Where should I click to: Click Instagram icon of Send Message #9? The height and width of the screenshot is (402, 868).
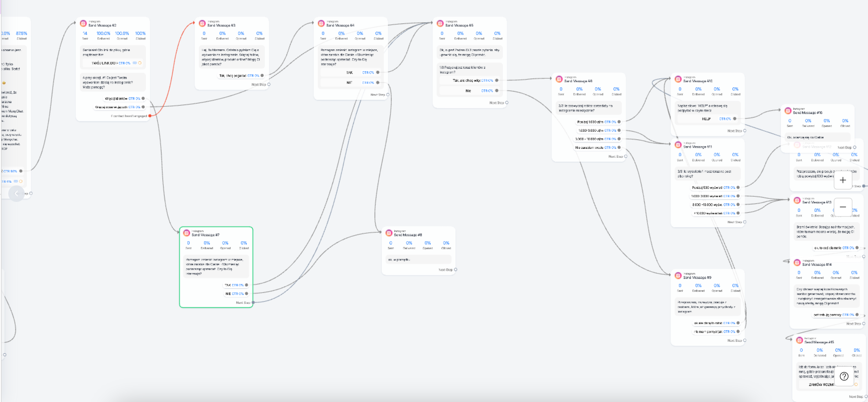click(678, 276)
